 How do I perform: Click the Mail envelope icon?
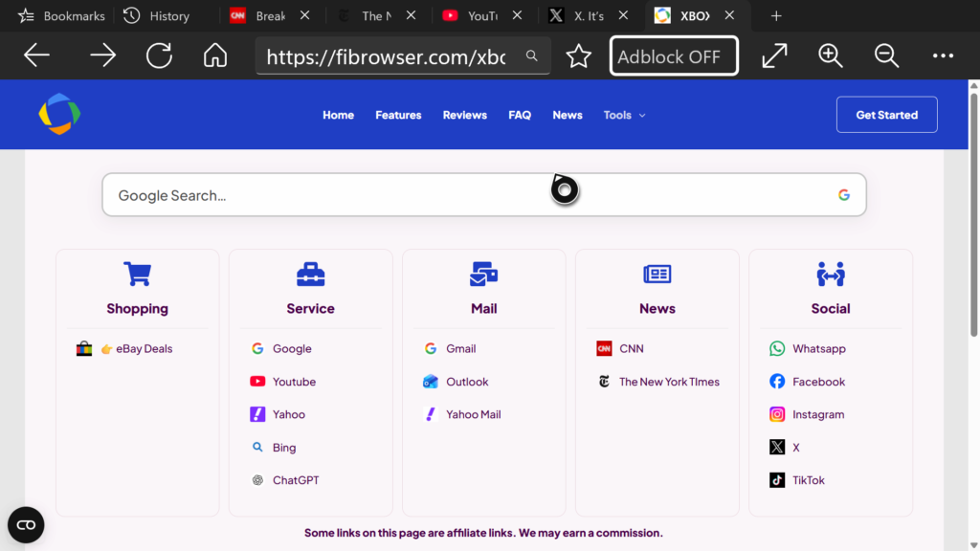483,274
